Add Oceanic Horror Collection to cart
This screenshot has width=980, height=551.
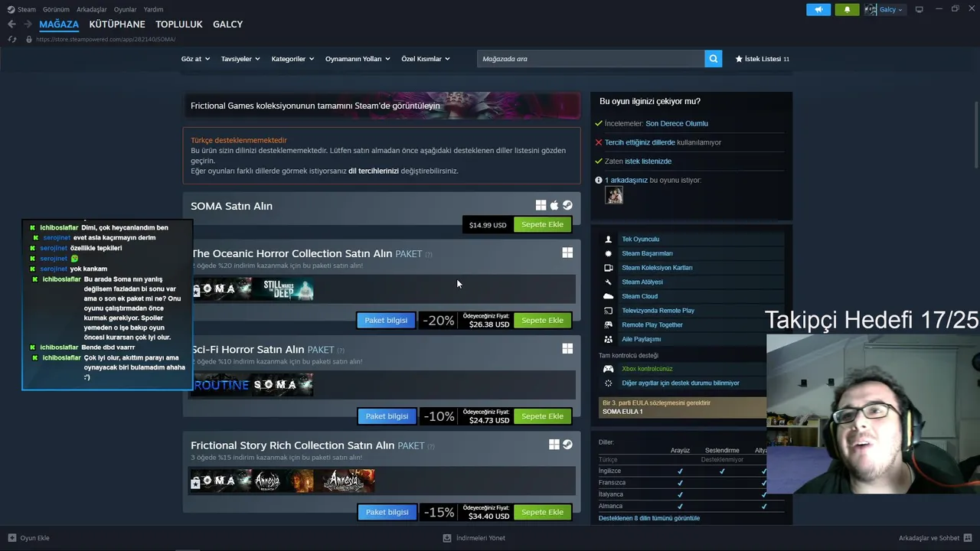click(x=542, y=321)
